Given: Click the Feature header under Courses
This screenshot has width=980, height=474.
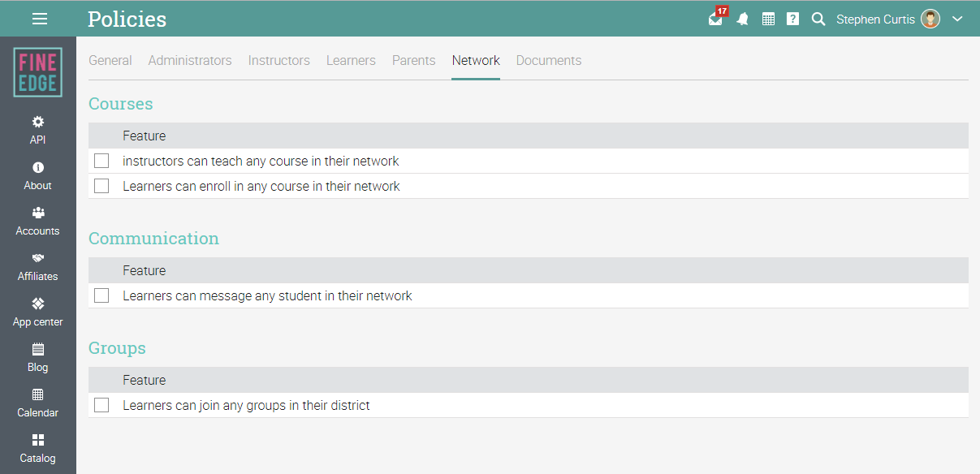Looking at the screenshot, I should pos(144,136).
